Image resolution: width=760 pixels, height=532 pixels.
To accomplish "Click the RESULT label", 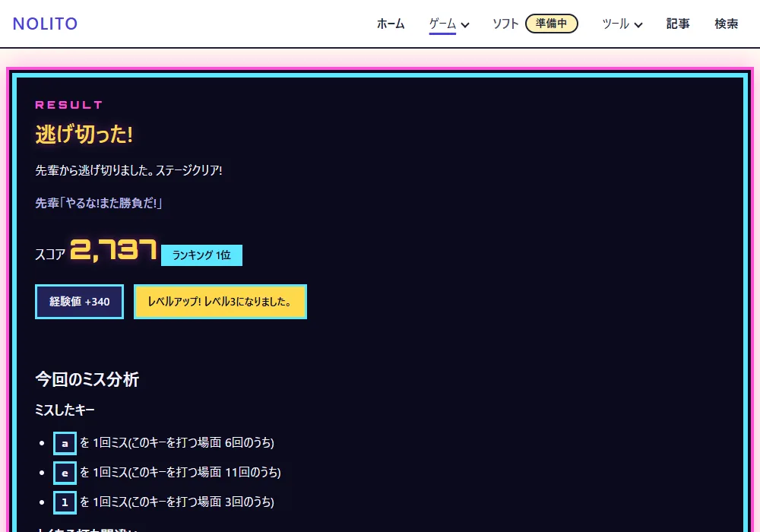I will 69,105.
